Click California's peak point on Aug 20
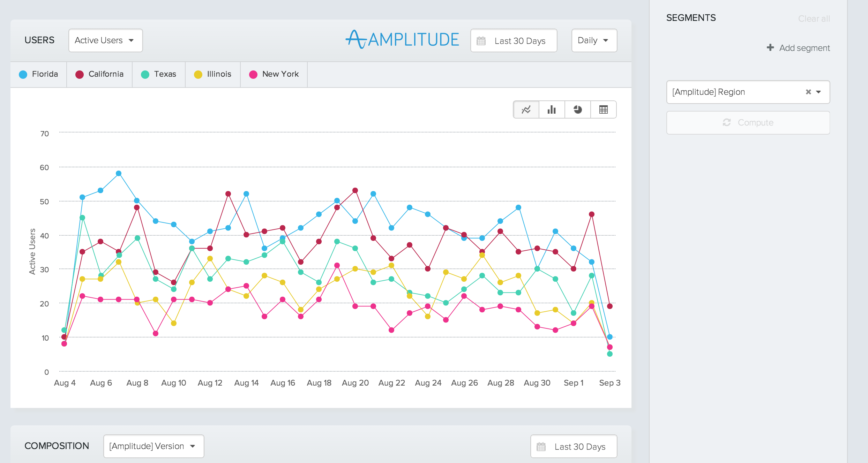 point(355,190)
